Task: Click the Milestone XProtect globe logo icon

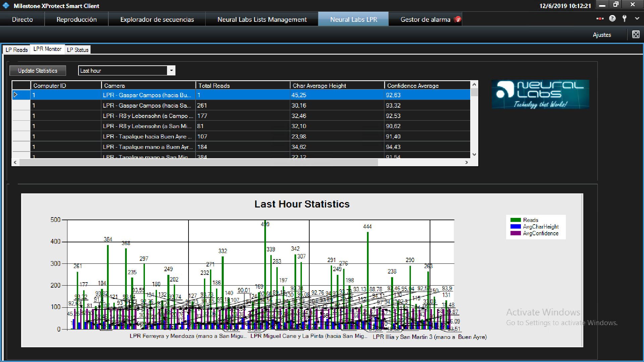Action: pyautogui.click(x=6, y=6)
